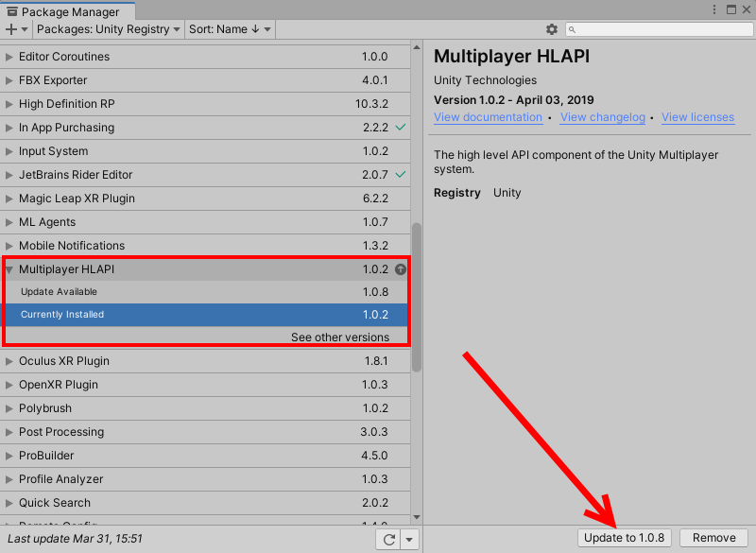Expand the Mobile Notifications arrow
Screen dimensions: 756x553
click(9, 246)
